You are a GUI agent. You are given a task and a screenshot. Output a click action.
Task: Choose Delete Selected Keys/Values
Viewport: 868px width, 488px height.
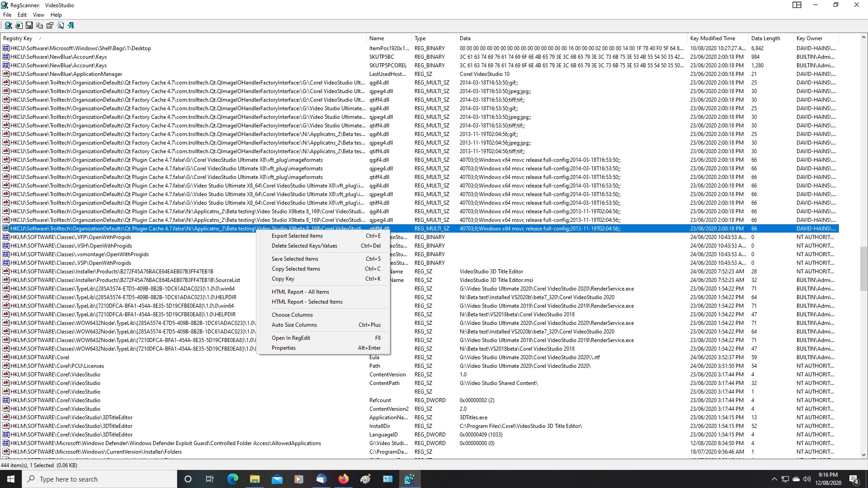[323, 246]
